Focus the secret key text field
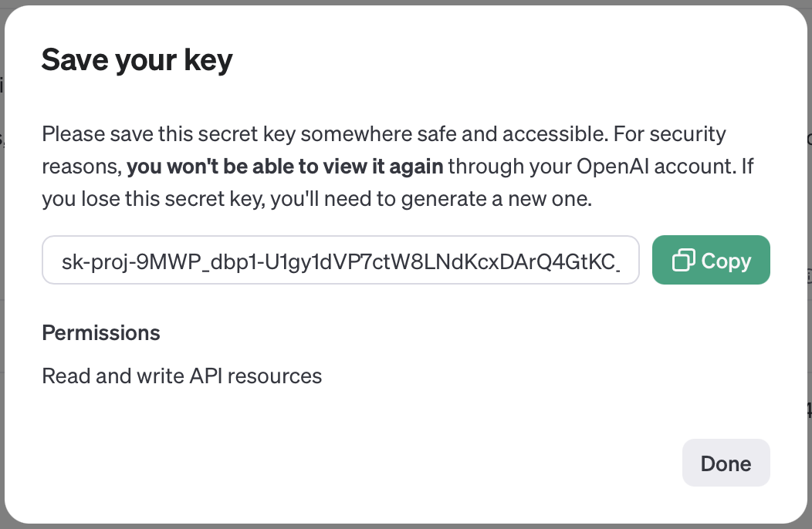This screenshot has width=812, height=529. (340, 261)
